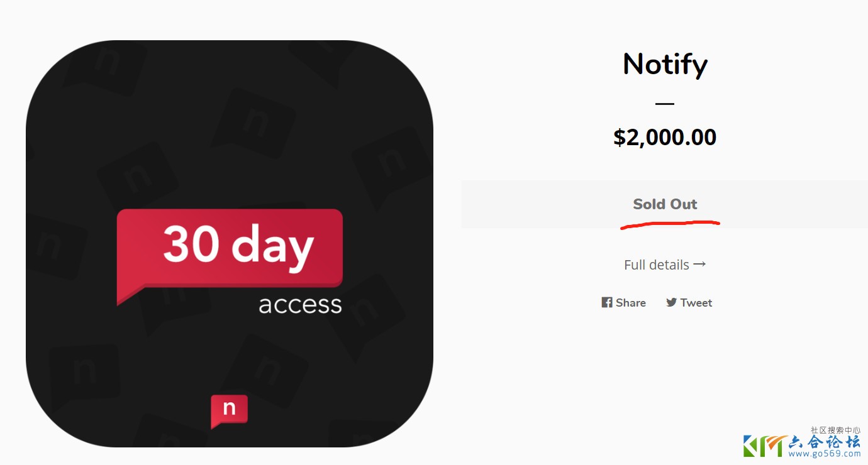Click the $2,000.00 price text
The width and height of the screenshot is (868, 465).
[x=665, y=137]
